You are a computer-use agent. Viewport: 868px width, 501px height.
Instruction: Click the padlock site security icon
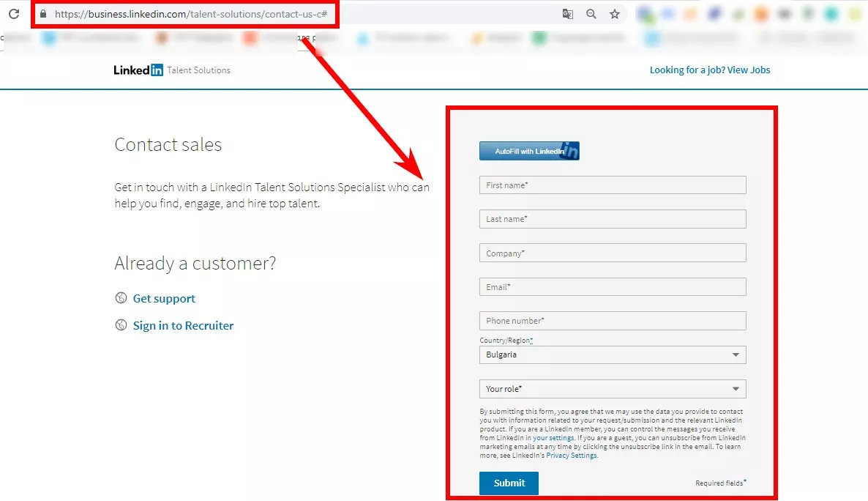tap(43, 14)
